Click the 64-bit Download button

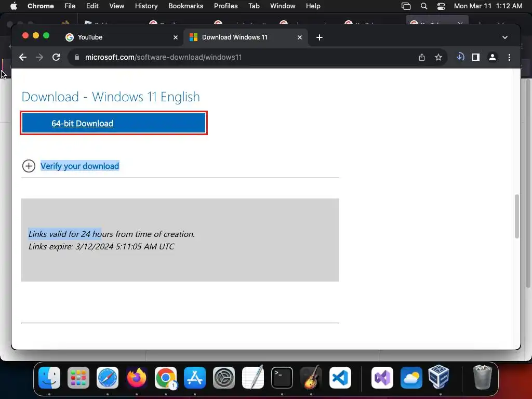coord(114,123)
